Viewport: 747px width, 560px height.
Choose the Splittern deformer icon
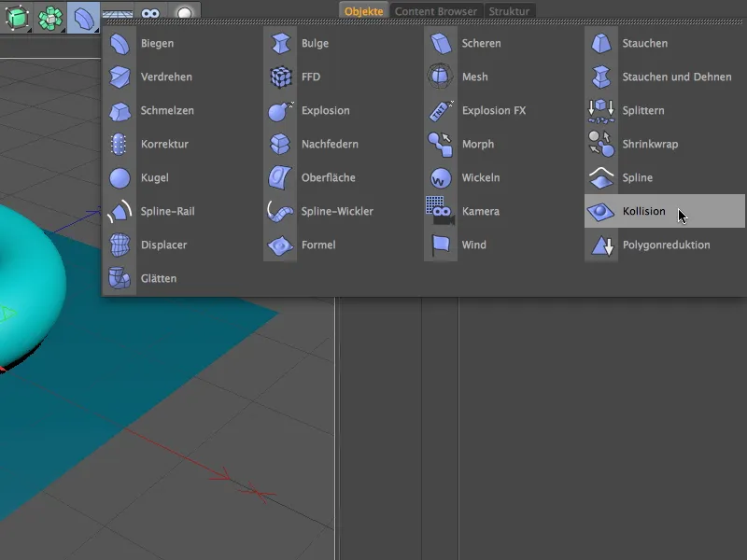tap(601, 111)
